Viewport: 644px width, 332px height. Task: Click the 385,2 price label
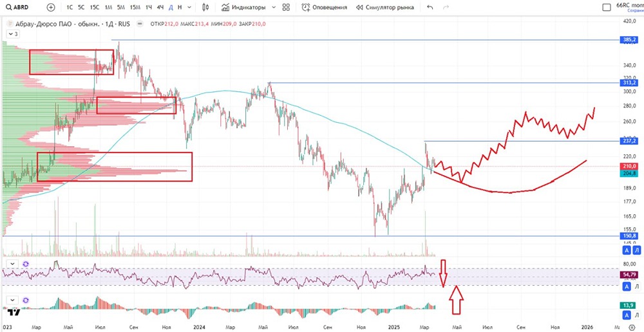tap(630, 40)
